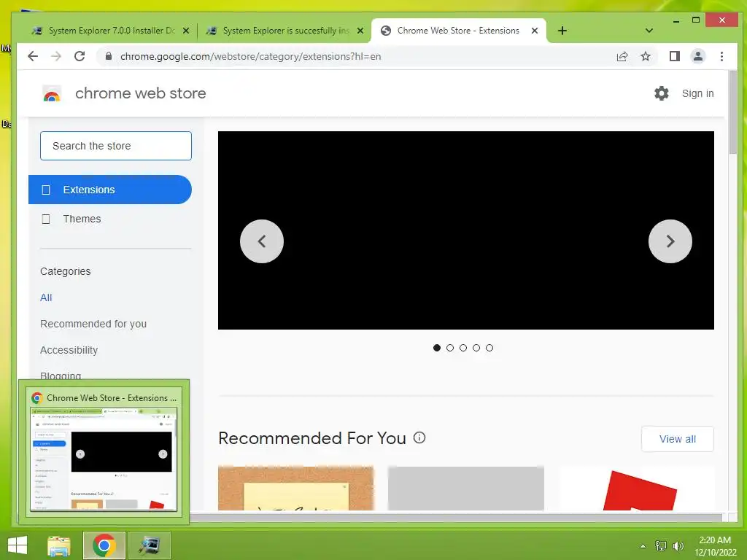Viewport: 747px width, 560px height.
Task: Open the volume speaker tray icon
Action: pos(678,546)
